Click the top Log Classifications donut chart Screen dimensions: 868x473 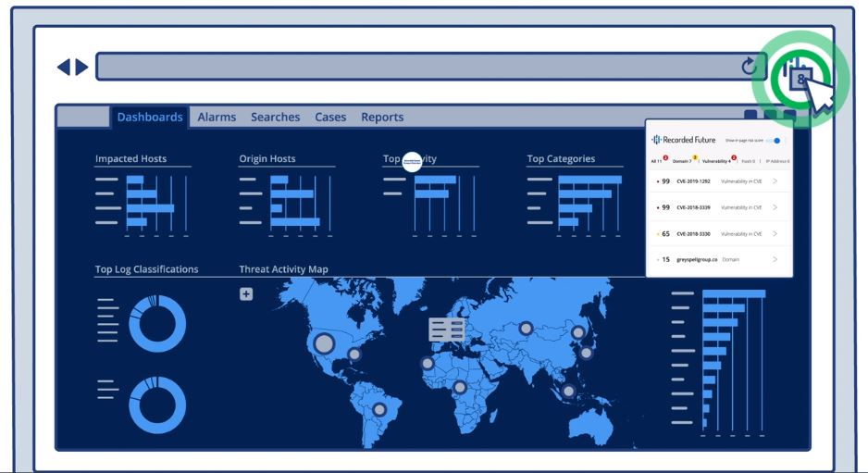click(156, 324)
